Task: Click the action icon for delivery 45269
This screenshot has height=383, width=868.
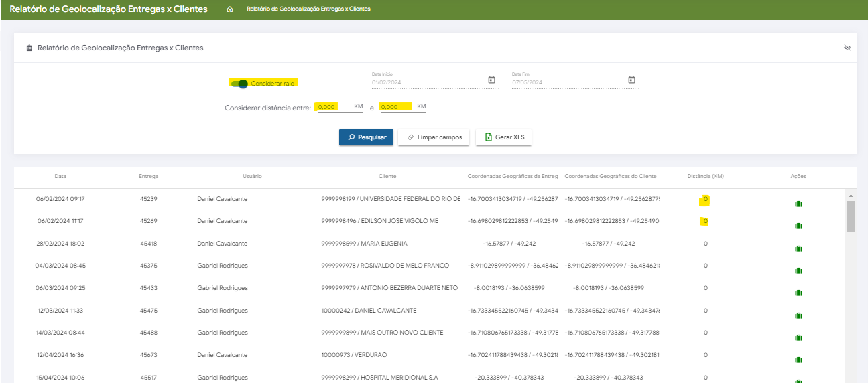Action: [x=798, y=226]
